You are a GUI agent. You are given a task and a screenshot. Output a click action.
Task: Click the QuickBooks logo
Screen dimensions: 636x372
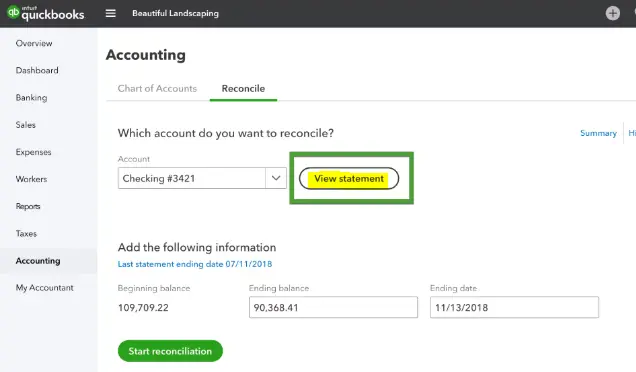tap(46, 13)
